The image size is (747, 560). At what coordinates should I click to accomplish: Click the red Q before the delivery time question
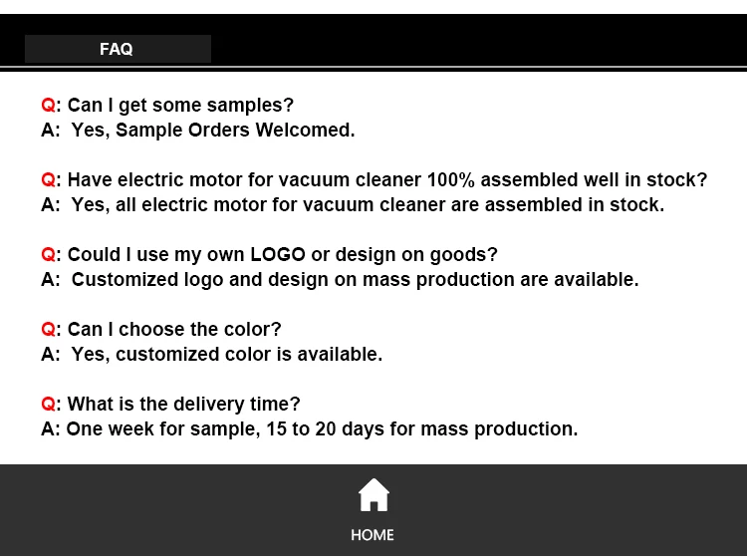tap(48, 405)
